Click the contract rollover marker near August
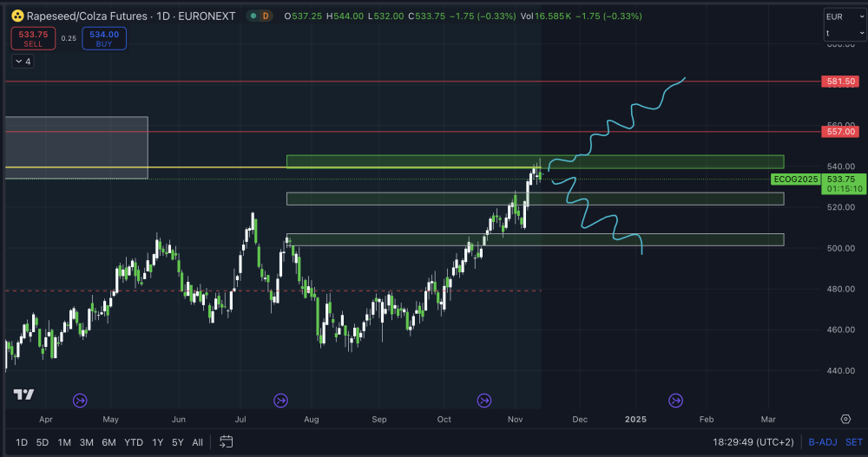The height and width of the screenshot is (457, 868). [280, 400]
